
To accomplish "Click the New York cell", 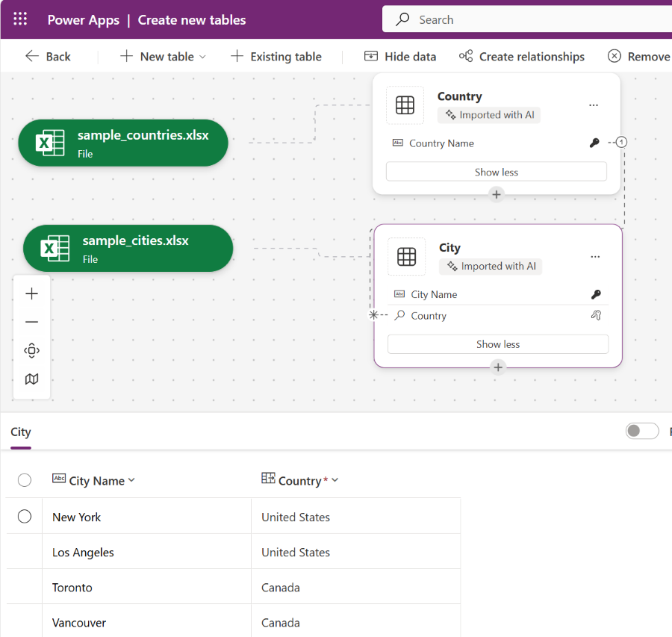I will [x=146, y=516].
